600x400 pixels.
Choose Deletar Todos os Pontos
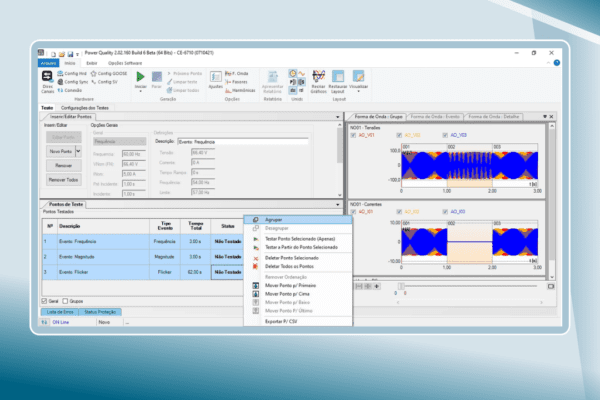coord(298,266)
